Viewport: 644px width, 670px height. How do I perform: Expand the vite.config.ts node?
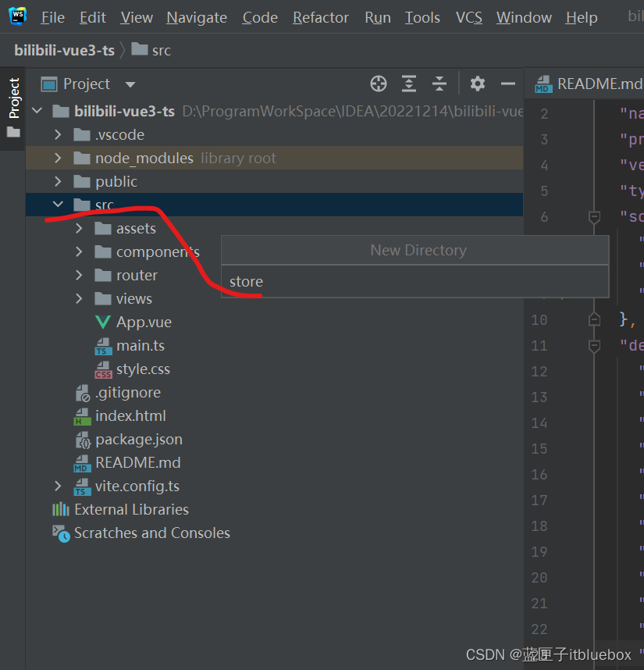[x=58, y=486]
